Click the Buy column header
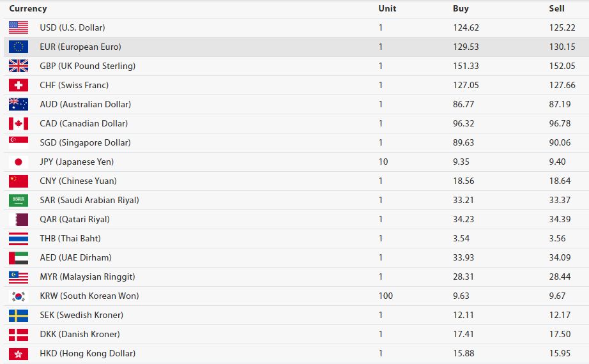This screenshot has height=364, width=589. pyautogui.click(x=461, y=9)
